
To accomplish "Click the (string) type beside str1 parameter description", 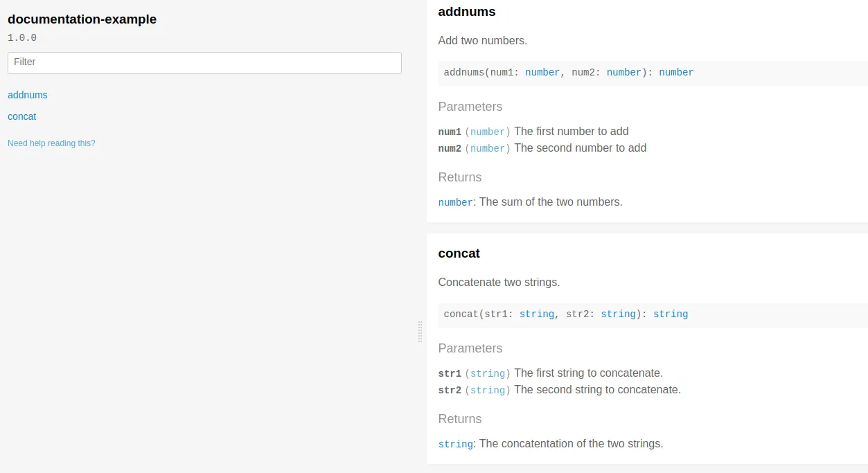I will point(488,373).
